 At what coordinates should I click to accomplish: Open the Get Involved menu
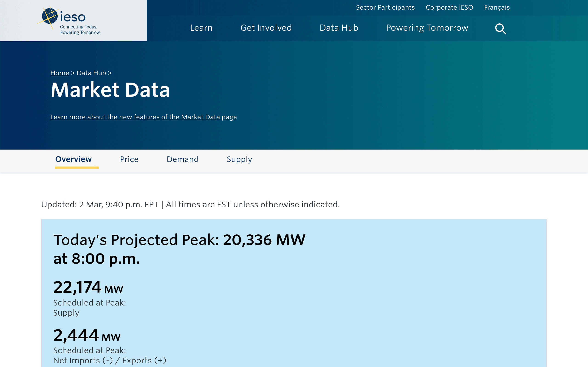(x=266, y=28)
